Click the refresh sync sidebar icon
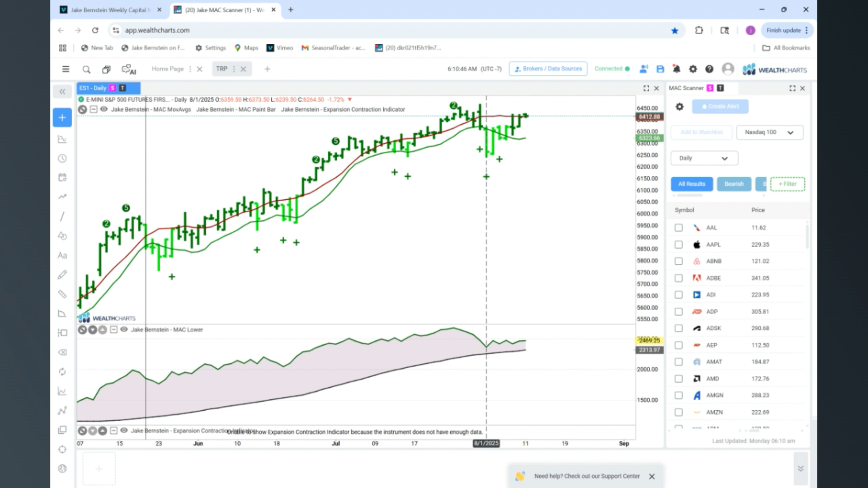The height and width of the screenshot is (488, 868). coord(62,372)
